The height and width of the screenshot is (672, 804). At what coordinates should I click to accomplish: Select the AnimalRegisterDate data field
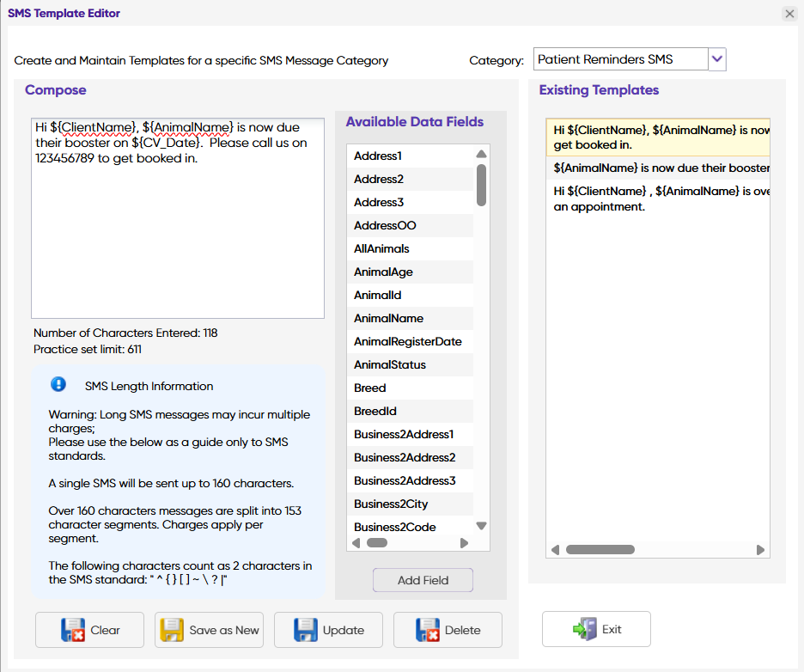(411, 342)
